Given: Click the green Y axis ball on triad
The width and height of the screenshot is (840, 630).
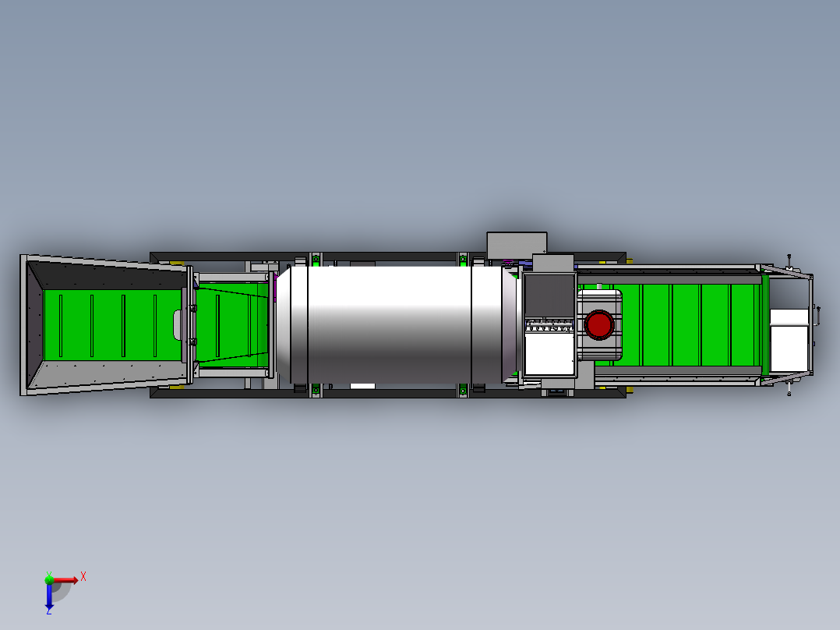Looking at the screenshot, I should 49,579.
